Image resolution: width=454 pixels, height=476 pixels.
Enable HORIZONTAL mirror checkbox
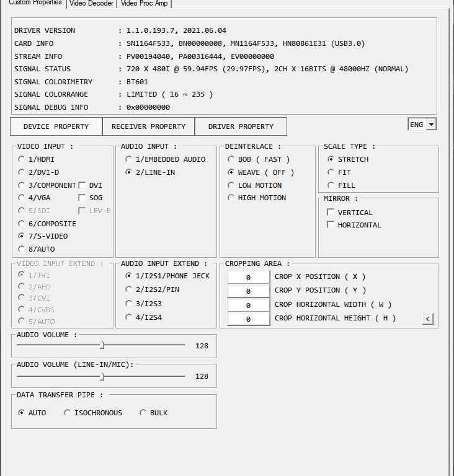click(331, 225)
